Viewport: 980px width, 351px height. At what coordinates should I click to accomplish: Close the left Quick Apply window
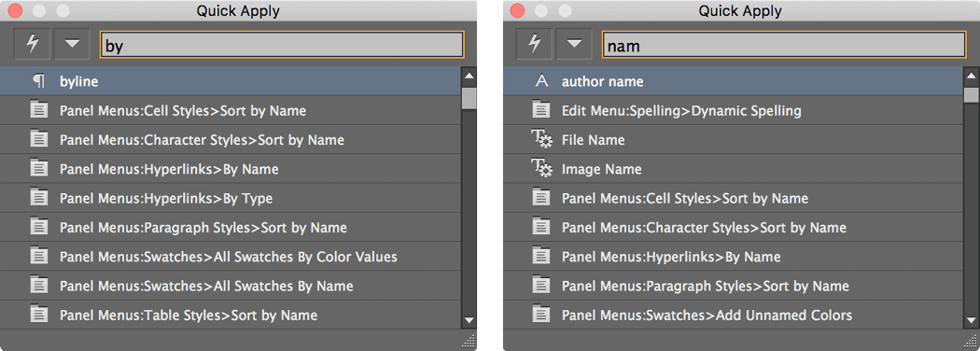[15, 10]
